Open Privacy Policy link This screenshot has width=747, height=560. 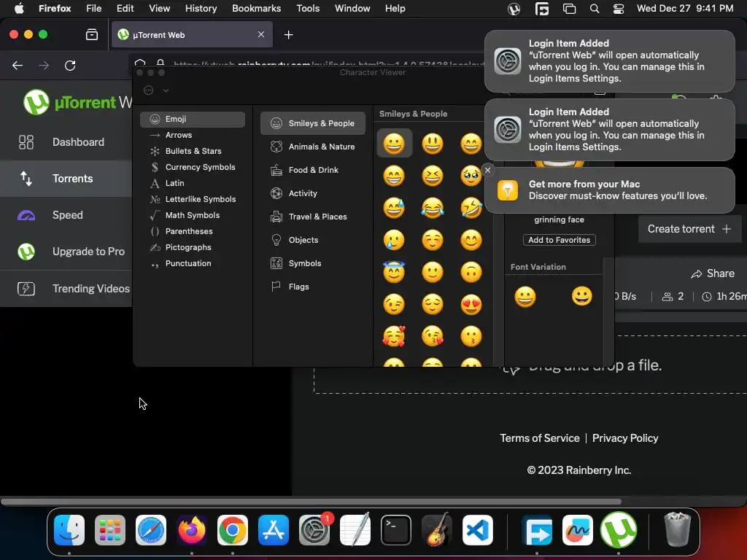click(x=625, y=438)
